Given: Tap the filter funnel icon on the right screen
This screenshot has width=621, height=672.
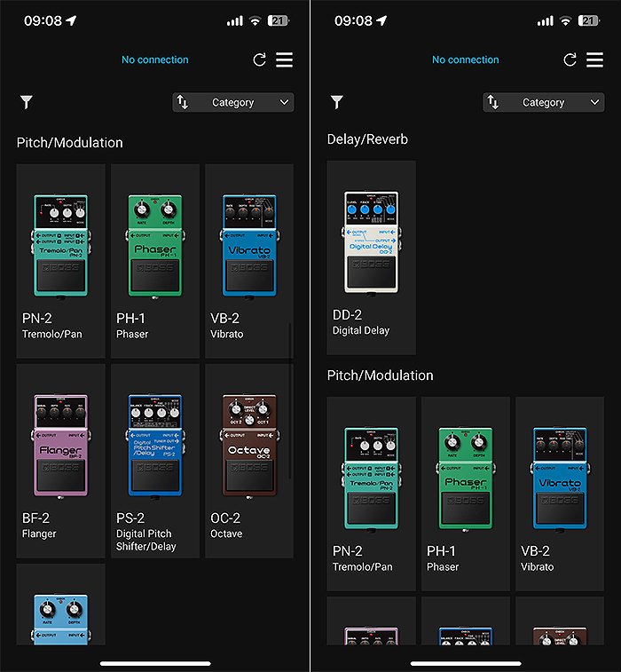Looking at the screenshot, I should pos(337,102).
